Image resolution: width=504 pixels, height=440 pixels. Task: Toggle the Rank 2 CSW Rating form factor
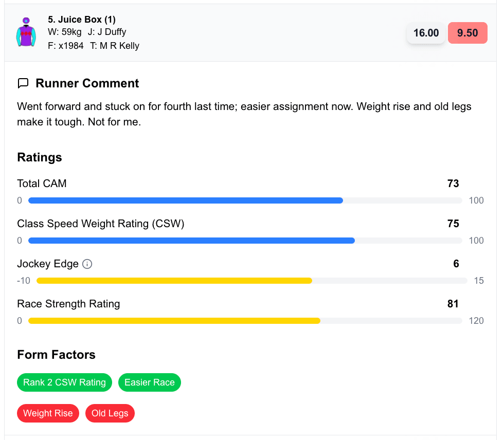coord(64,382)
